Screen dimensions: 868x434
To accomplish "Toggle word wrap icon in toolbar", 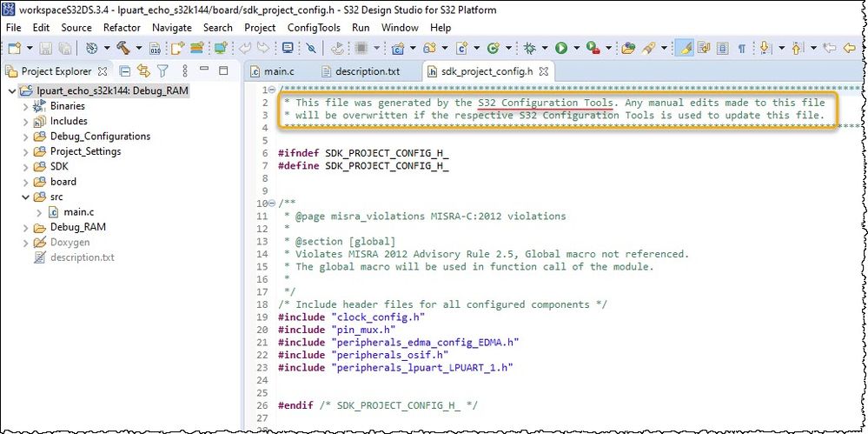I will click(704, 48).
